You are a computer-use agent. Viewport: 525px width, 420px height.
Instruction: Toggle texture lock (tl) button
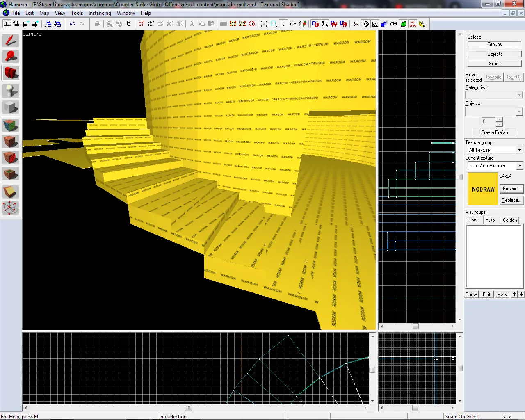(x=283, y=24)
